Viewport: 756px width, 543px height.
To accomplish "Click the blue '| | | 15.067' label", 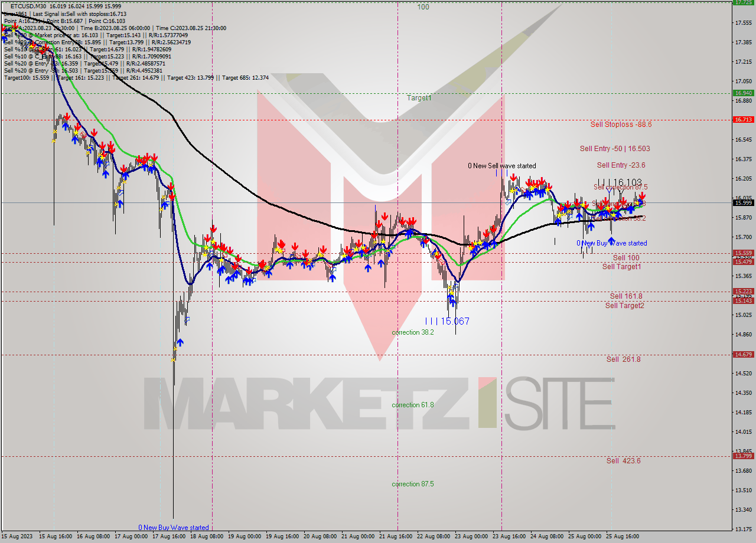I will pyautogui.click(x=447, y=321).
